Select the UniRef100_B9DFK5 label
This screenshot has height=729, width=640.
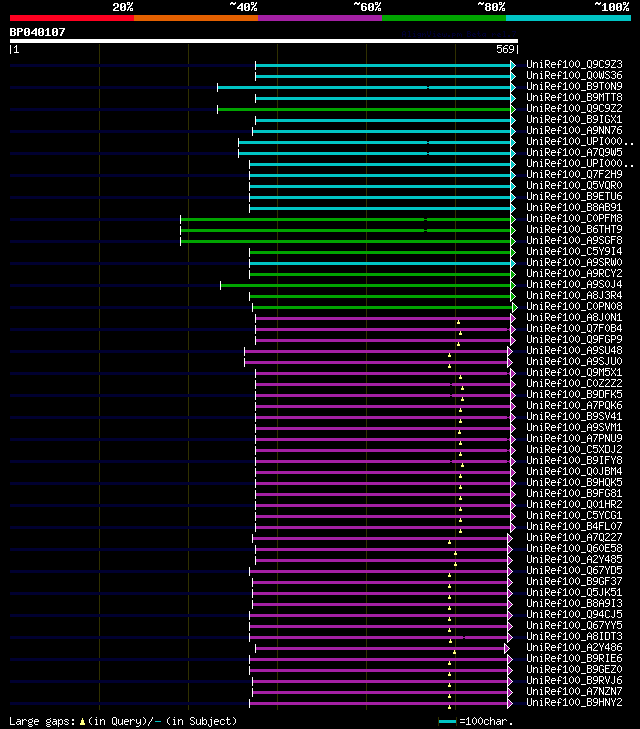(574, 394)
